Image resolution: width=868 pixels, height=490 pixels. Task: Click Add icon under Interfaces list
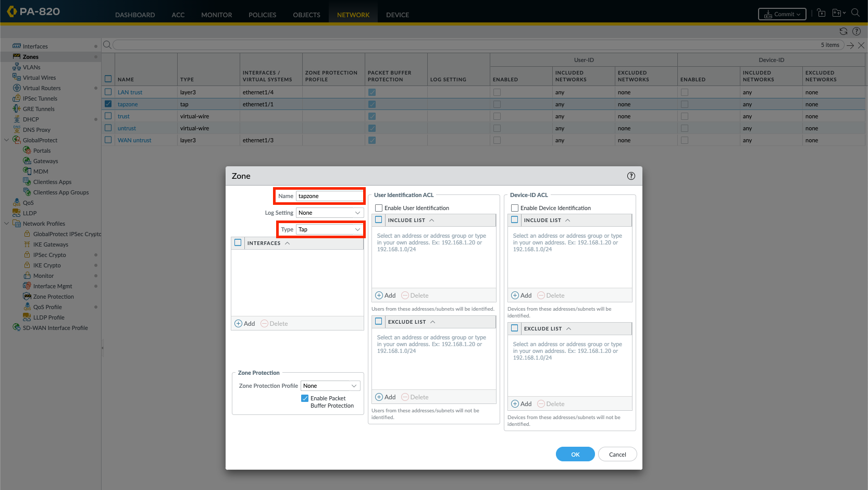pos(239,324)
